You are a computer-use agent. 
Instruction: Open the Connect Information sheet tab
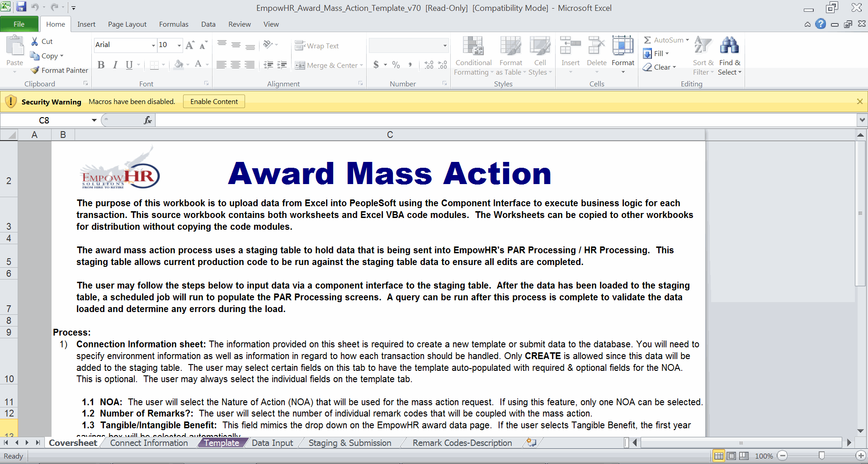point(149,443)
